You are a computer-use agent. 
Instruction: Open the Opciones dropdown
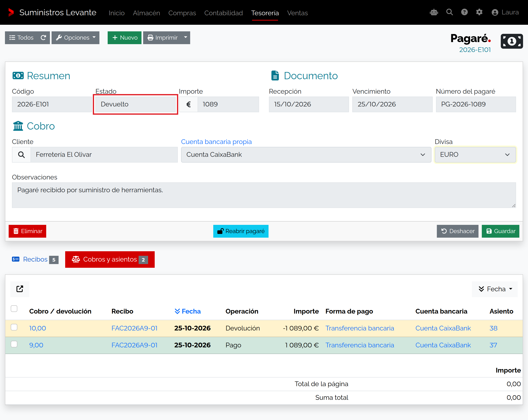[75, 38]
